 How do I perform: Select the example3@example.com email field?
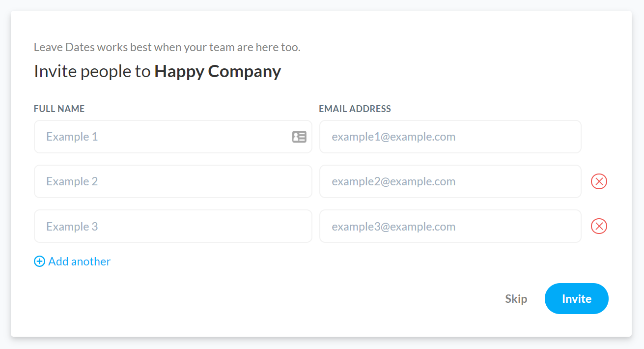tap(450, 226)
